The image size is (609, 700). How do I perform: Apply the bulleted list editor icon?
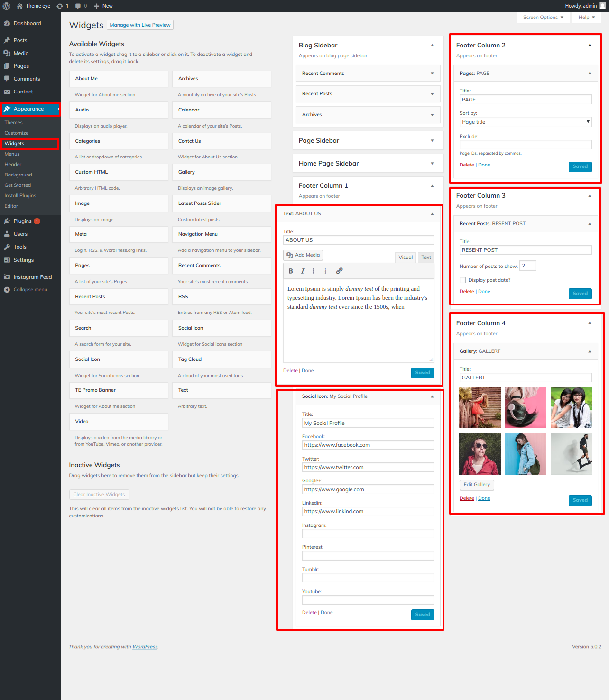(315, 271)
